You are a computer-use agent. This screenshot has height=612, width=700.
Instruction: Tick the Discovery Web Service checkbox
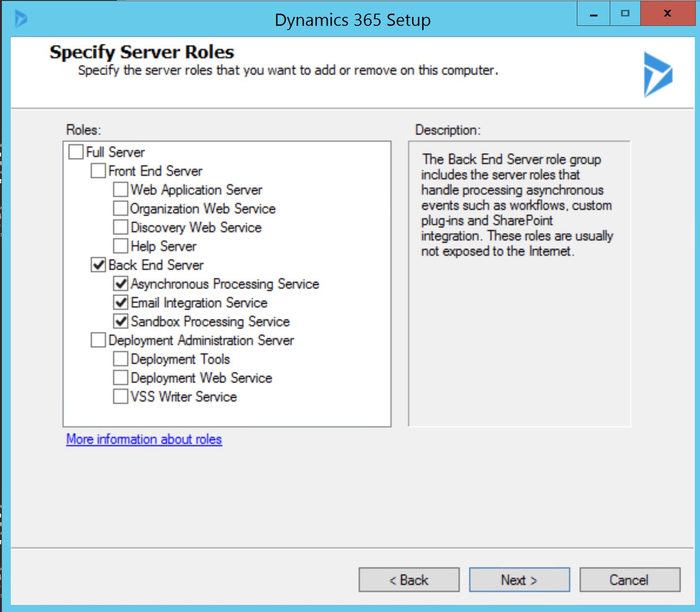(121, 228)
